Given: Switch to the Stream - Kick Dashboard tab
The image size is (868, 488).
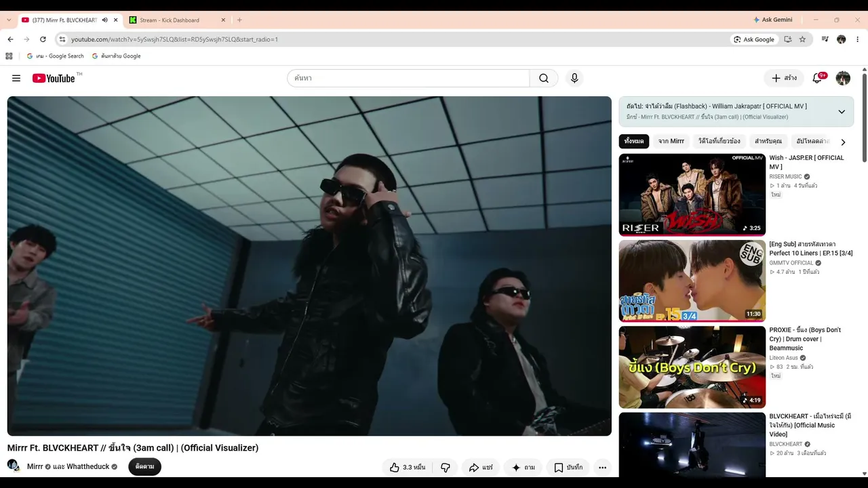Looking at the screenshot, I should (x=178, y=20).
